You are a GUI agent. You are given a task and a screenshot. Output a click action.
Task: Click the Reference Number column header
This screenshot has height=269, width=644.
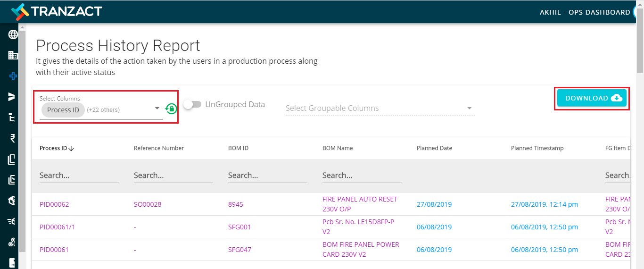159,148
